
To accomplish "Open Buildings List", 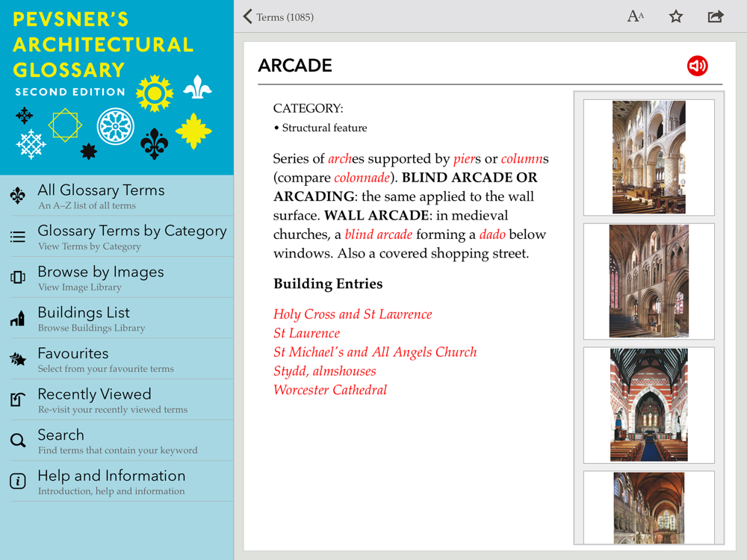I will tap(117, 318).
